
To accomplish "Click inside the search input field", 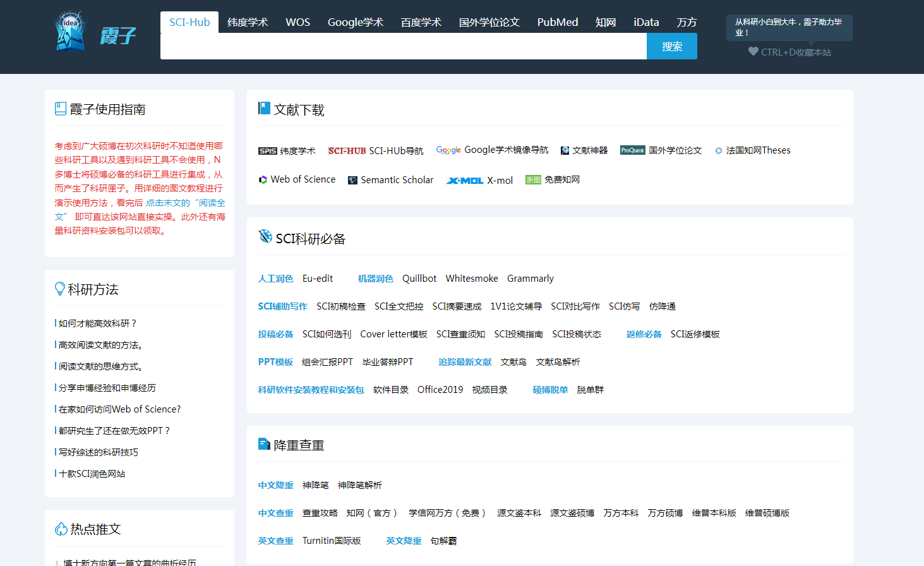I will [403, 47].
